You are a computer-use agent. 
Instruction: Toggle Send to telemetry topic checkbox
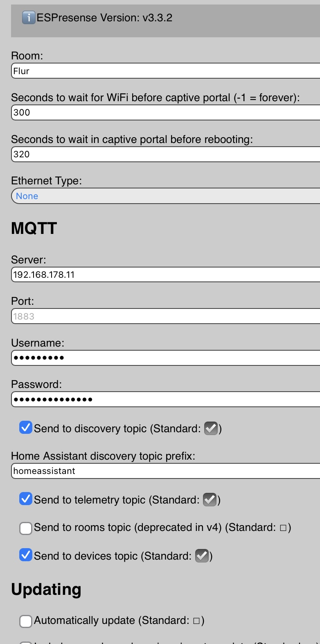pos(26,499)
